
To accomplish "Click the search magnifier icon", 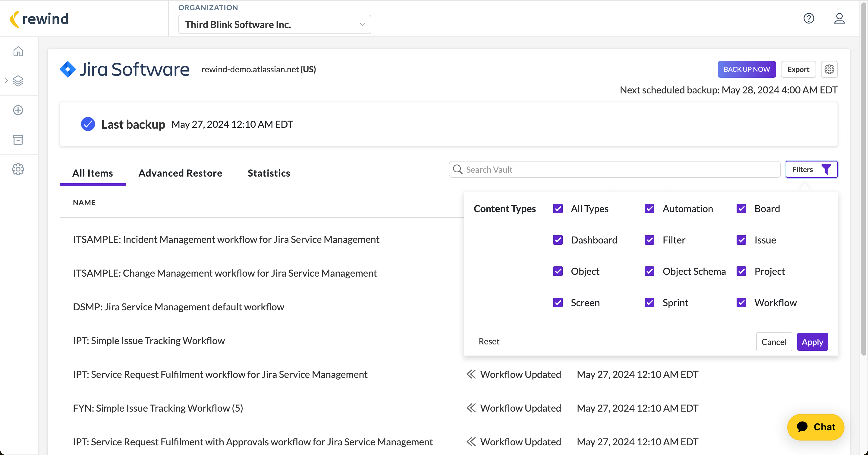I will click(x=458, y=169).
